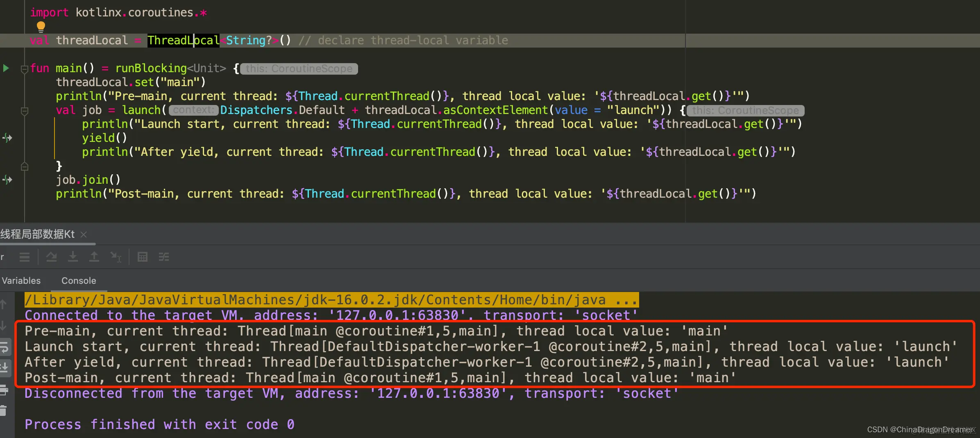Click the console up-arrow stack trace icon

tap(3, 304)
